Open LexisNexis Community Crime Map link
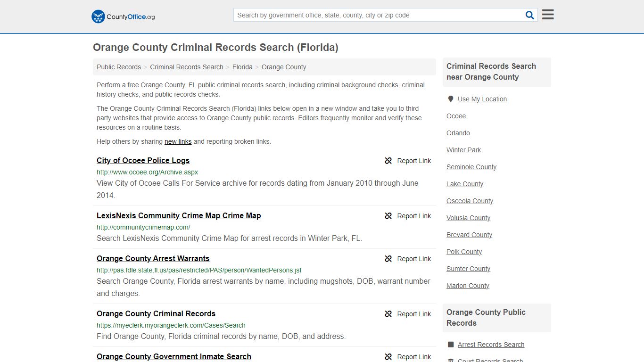This screenshot has height=362, width=644. tap(179, 215)
